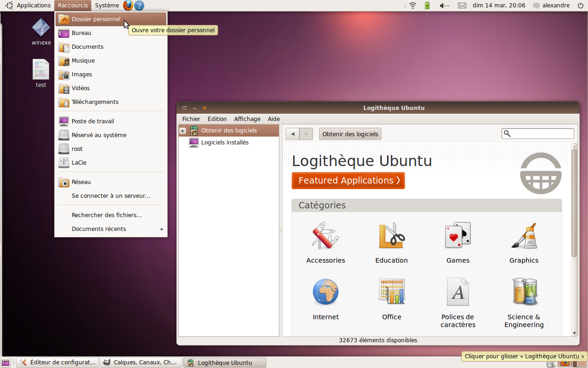This screenshot has width=588, height=368.
Task: Open Images from the Raccourcis menu
Action: click(111, 75)
